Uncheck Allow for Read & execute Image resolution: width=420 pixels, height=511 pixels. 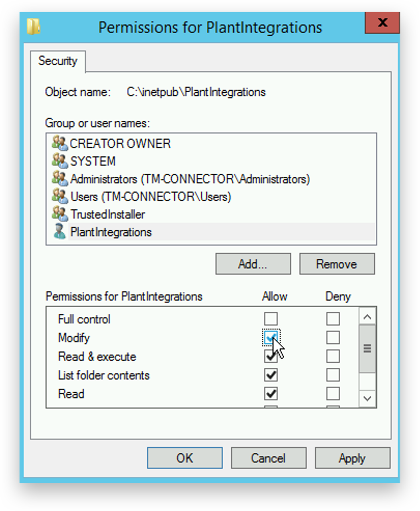coord(271,356)
